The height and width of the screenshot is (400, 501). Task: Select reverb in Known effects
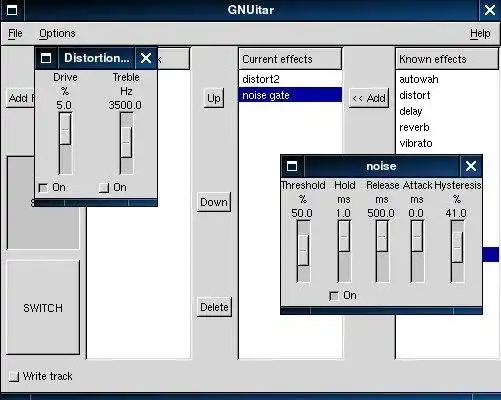(448, 127)
